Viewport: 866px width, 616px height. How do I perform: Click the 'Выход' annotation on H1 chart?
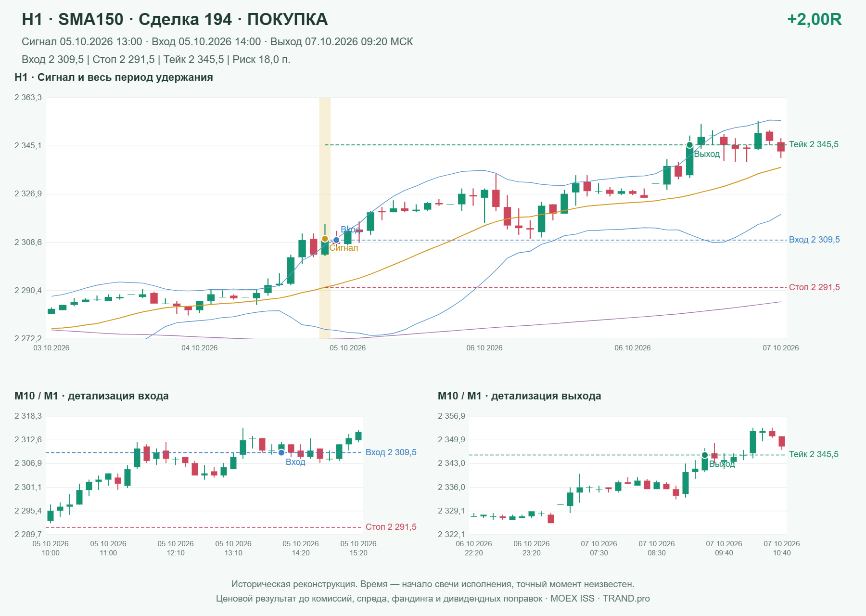pyautogui.click(x=707, y=154)
